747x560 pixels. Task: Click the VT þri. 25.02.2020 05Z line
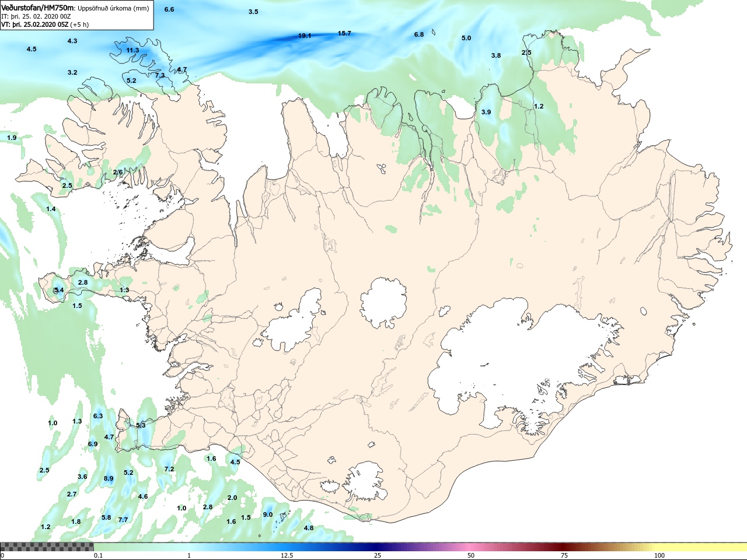point(45,24)
